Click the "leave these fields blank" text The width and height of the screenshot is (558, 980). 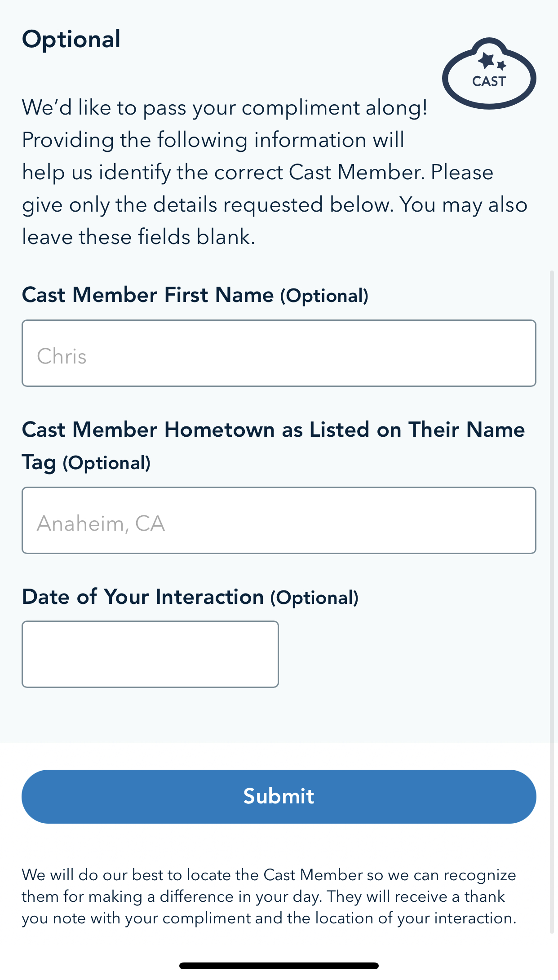point(138,237)
